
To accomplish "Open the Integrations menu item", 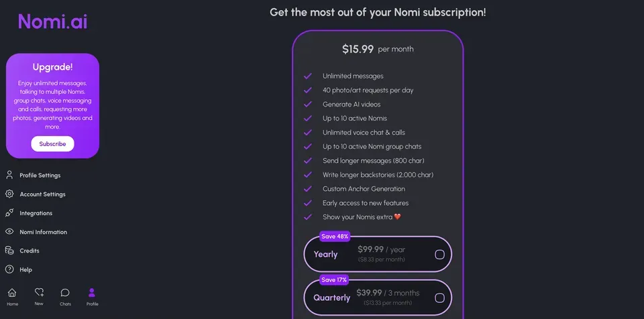I will 29,213.
